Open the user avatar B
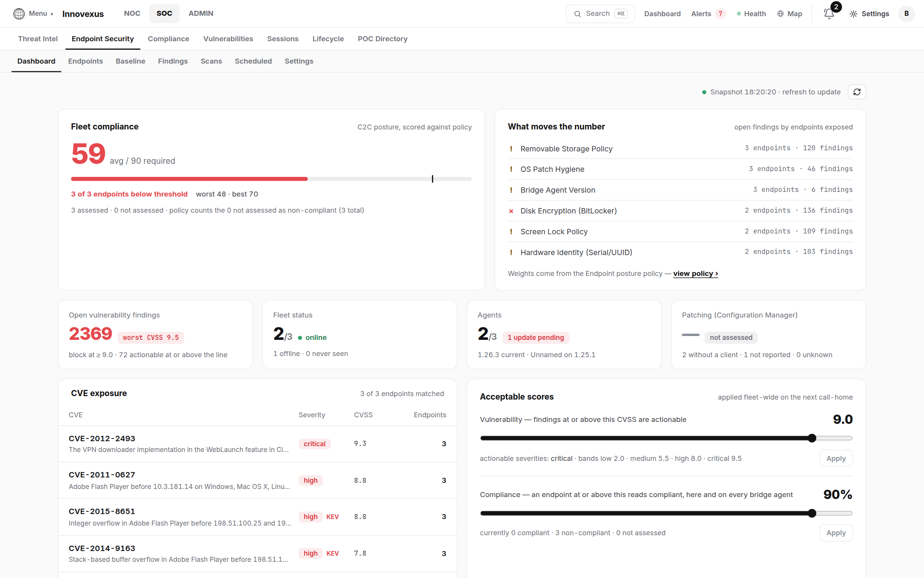Image resolution: width=924 pixels, height=578 pixels. [x=906, y=14]
